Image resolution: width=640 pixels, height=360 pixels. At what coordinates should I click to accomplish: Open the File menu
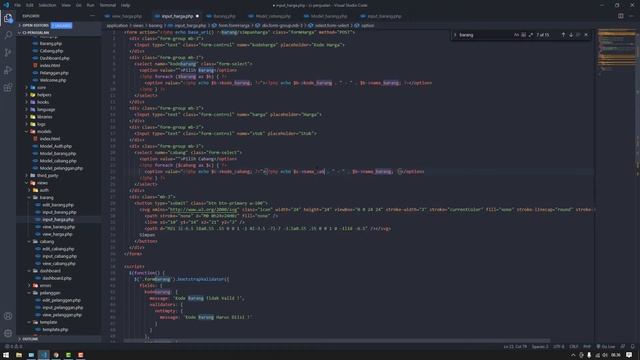[x=18, y=5]
